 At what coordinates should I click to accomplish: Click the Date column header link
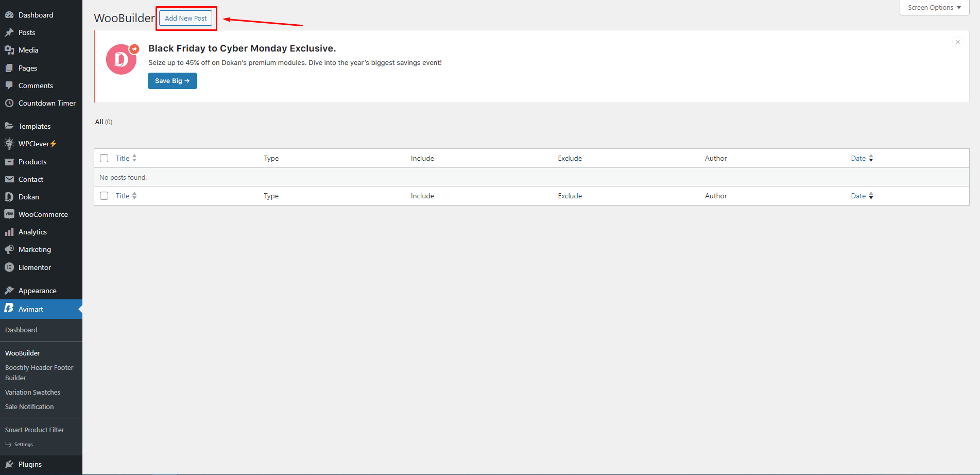pyautogui.click(x=858, y=158)
